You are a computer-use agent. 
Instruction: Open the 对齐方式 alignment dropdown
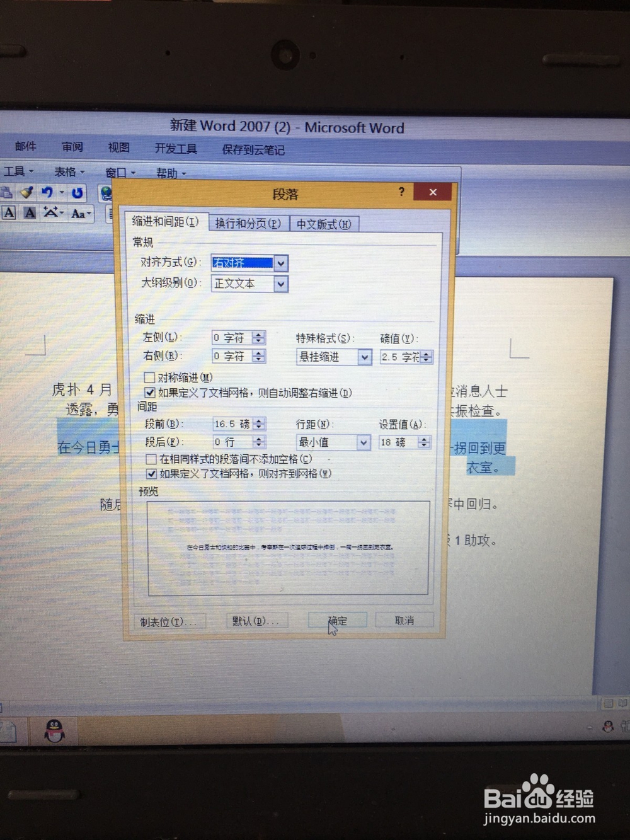coord(281,263)
